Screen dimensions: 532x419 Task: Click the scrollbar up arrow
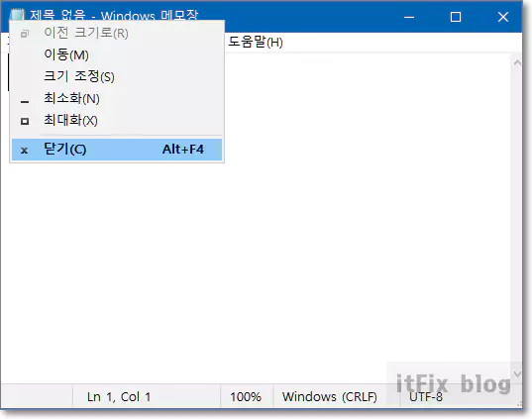coord(517,62)
